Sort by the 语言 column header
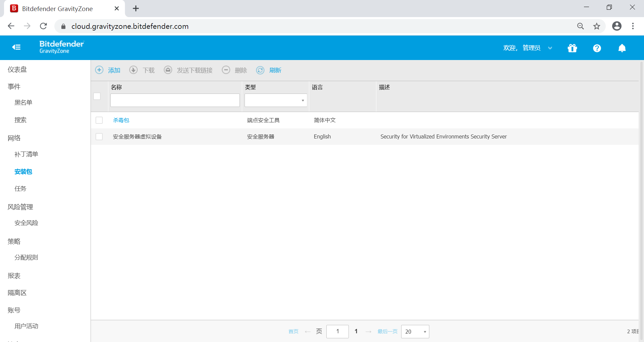Viewport: 644px width, 342px height. tap(317, 87)
